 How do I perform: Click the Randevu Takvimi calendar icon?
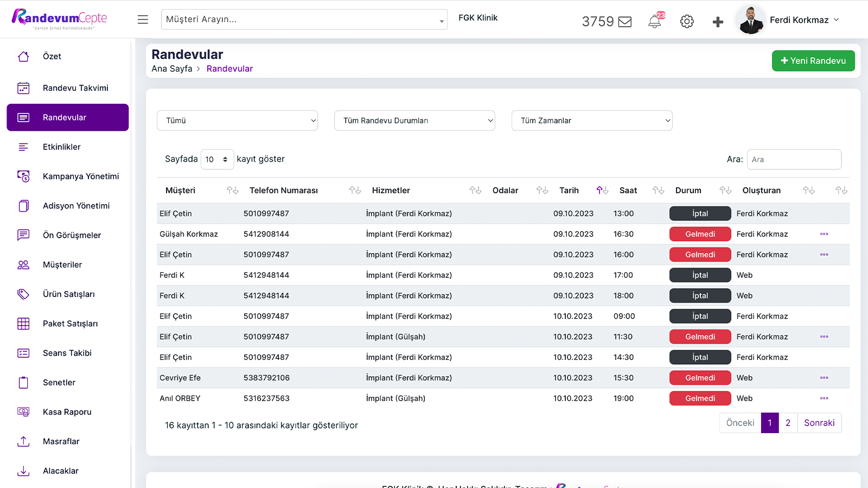(x=23, y=88)
